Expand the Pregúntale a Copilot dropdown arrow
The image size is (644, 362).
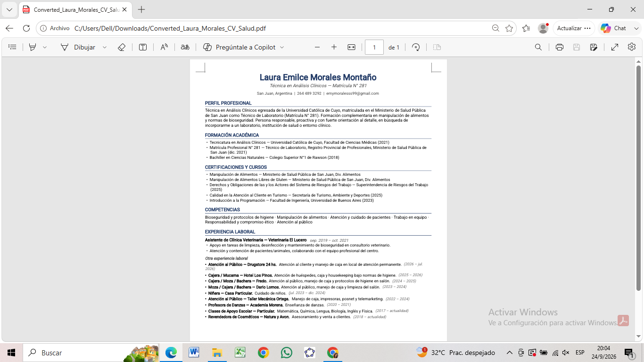(282, 47)
